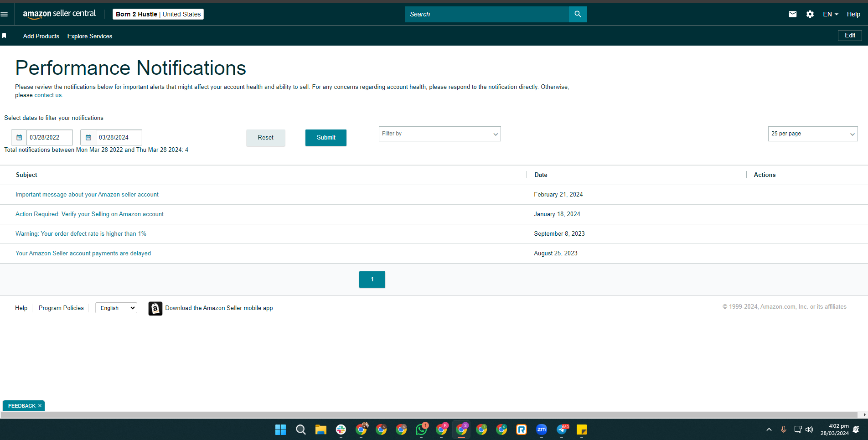This screenshot has width=868, height=440.
Task: Click the magnifier search button
Action: pyautogui.click(x=578, y=14)
